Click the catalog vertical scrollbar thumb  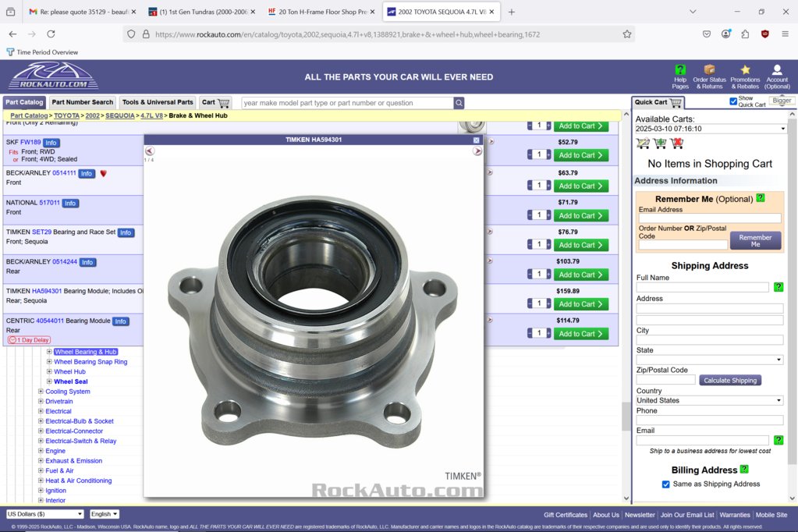[626, 417]
